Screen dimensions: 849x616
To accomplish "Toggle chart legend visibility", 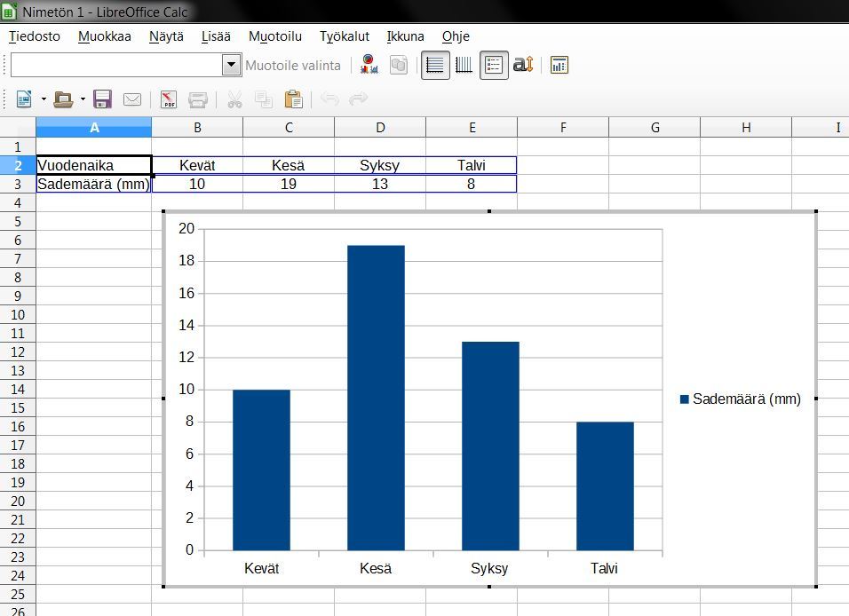I will [495, 65].
